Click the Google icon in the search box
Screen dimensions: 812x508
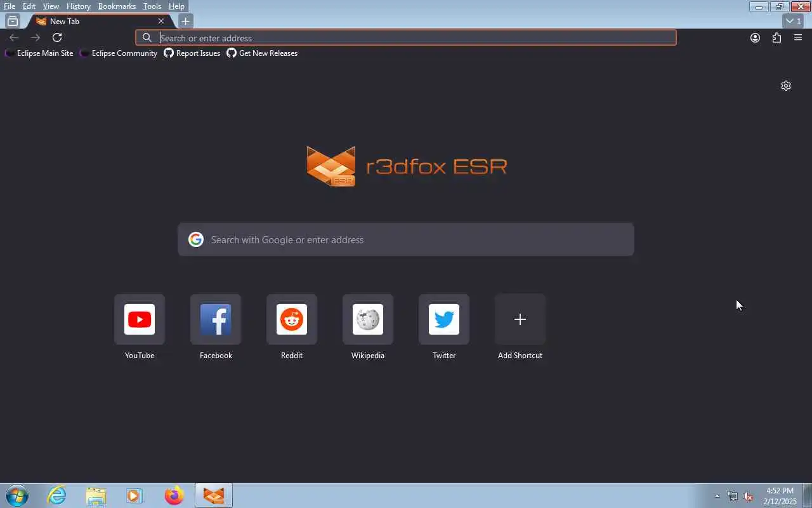196,239
